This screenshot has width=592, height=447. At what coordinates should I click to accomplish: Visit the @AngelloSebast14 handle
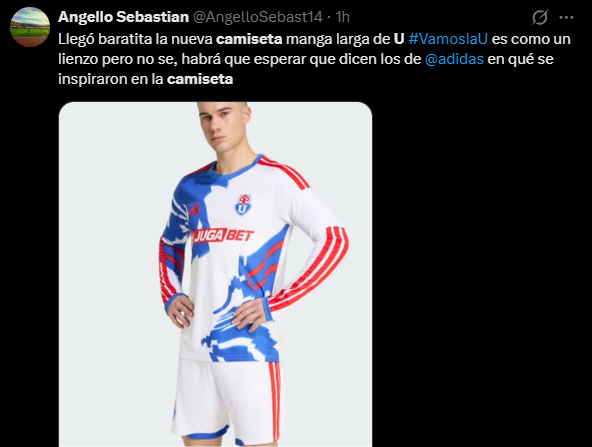258,17
